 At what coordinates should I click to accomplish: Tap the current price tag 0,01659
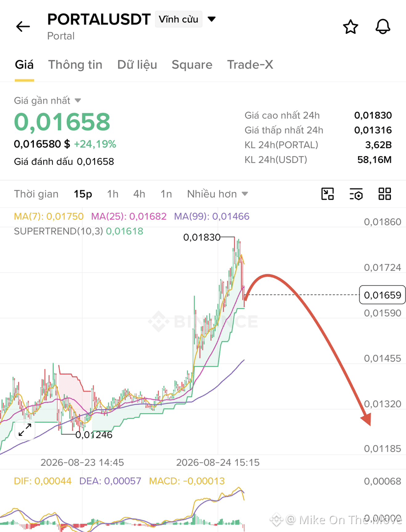pyautogui.click(x=382, y=295)
